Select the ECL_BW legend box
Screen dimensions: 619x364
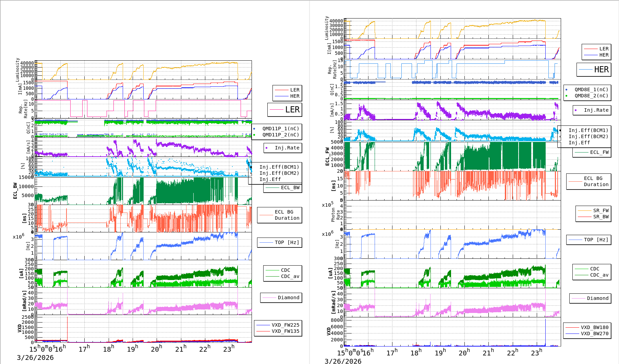point(283,187)
